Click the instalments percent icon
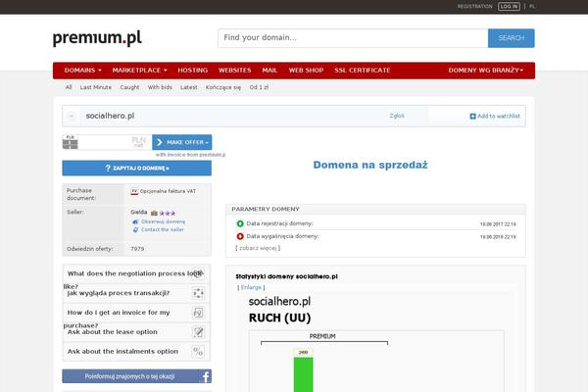 198,352
